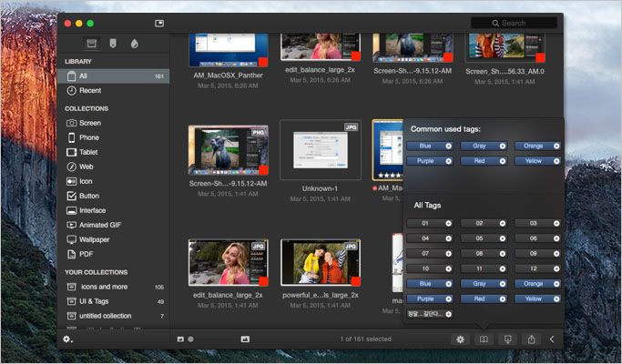The width and height of the screenshot is (622, 364).
Task: Remove Blue tag in All Tags list
Action: pos(449,284)
